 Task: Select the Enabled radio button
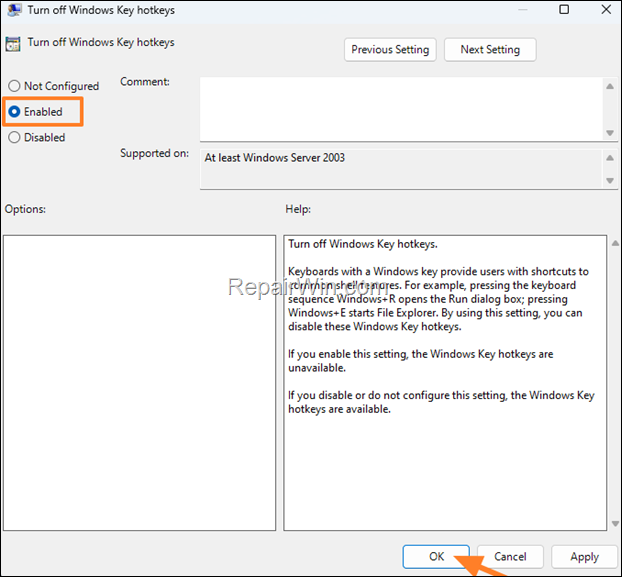[14, 112]
